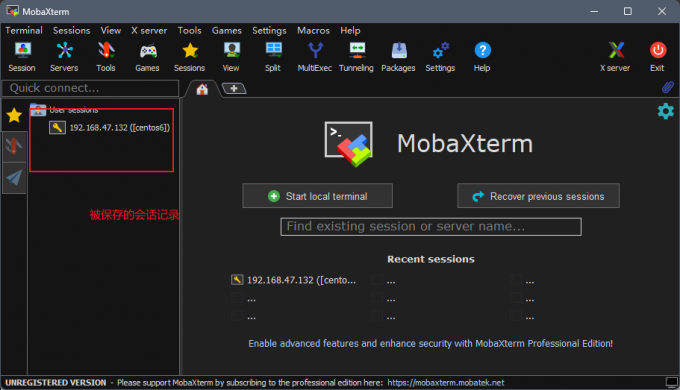Screen dimensions: 680x390
Task: Focus the Quick connect field
Action: [91, 88]
